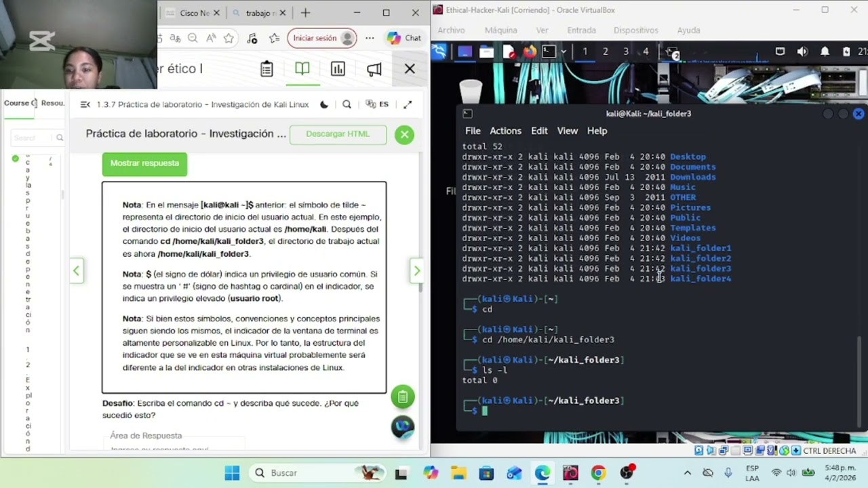The width and height of the screenshot is (868, 488).
Task: Expand content to fullscreen arrows
Action: click(x=408, y=104)
